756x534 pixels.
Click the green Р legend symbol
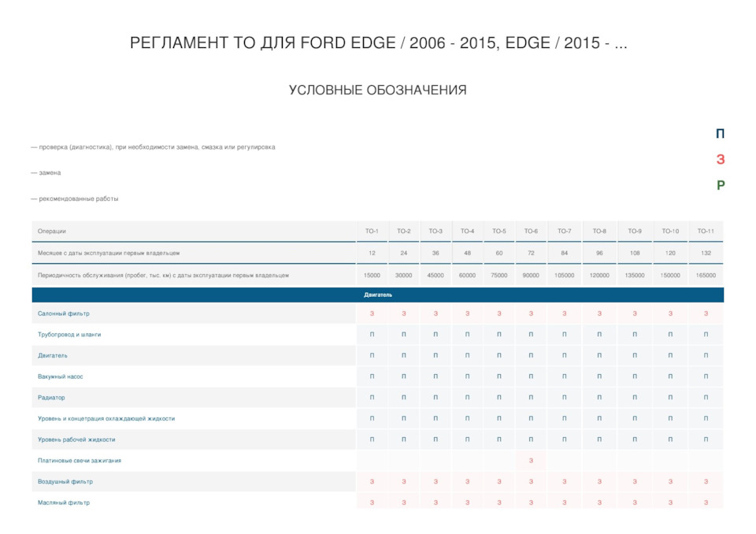(x=721, y=185)
